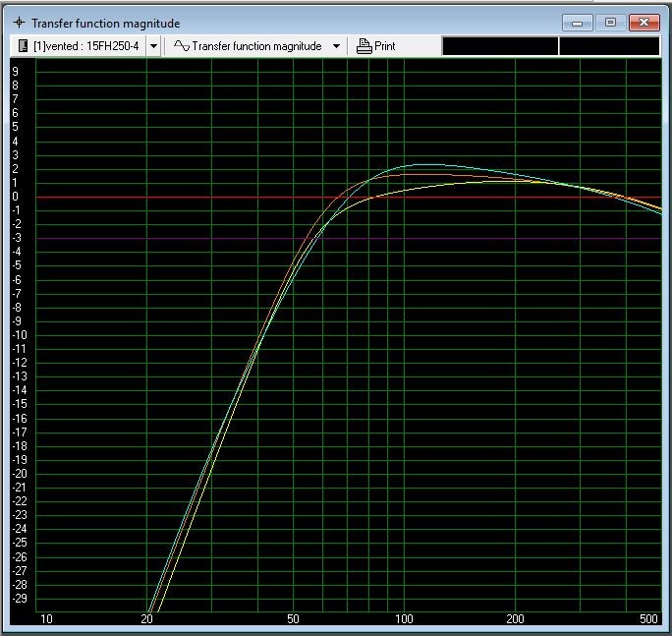Click the printer icon
This screenshot has height=636, width=672.
pyautogui.click(x=364, y=46)
